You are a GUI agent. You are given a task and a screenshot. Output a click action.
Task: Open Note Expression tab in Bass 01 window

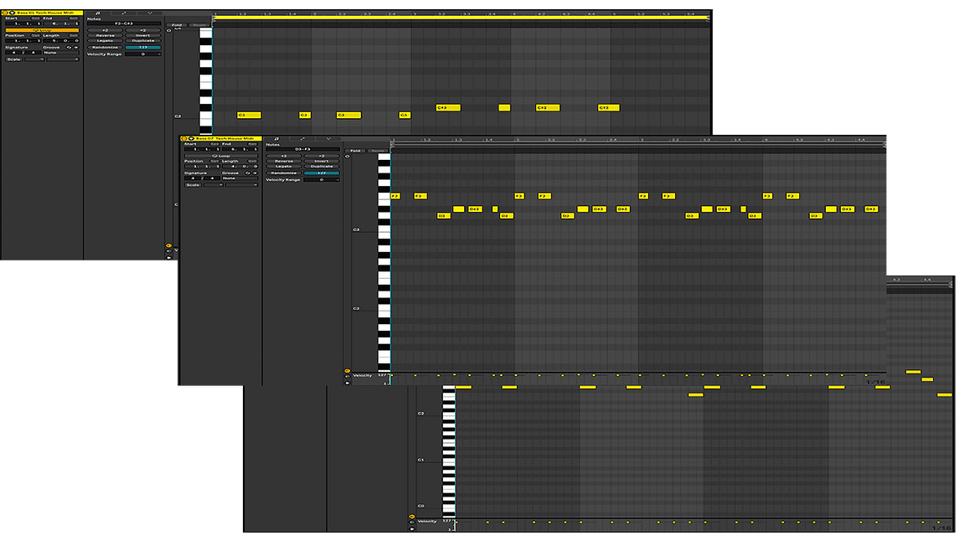coord(150,13)
